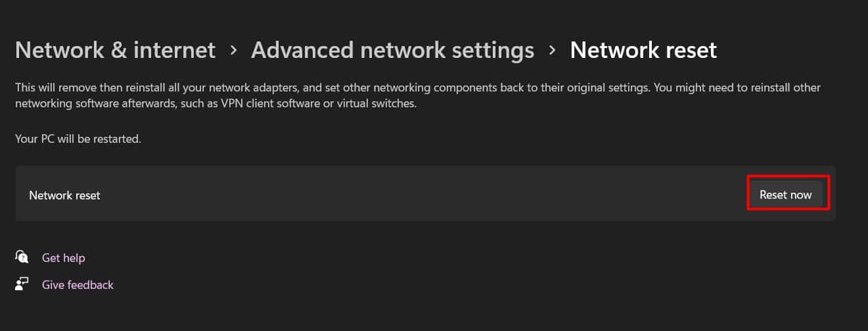Click the empty middle of Network reset card
Screen dimensions: 868x331
coord(421,193)
